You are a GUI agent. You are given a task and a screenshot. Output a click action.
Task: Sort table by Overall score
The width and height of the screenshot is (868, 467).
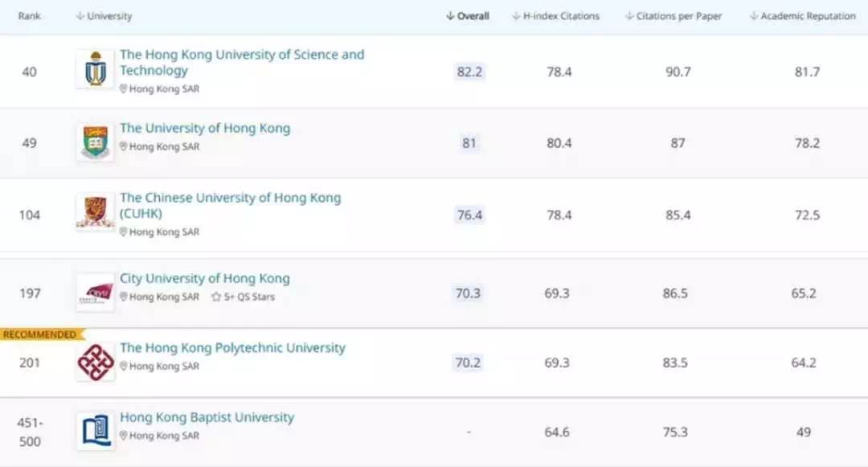468,16
